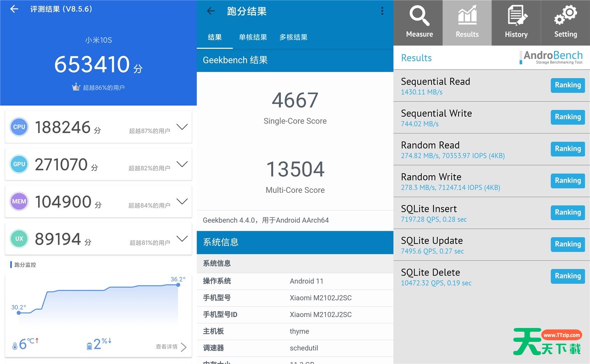This screenshot has height=364, width=590.
Task: View Ranking for Sequential Read
Action: [x=568, y=85]
